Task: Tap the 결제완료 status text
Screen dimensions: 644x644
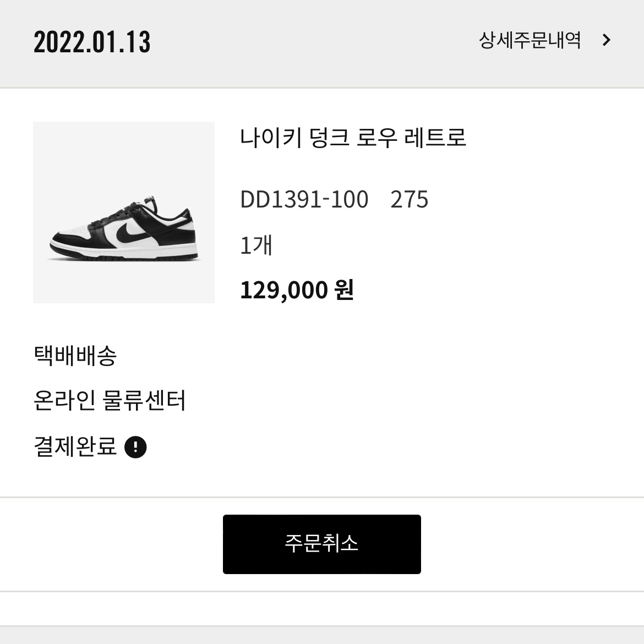Action: coord(74,446)
